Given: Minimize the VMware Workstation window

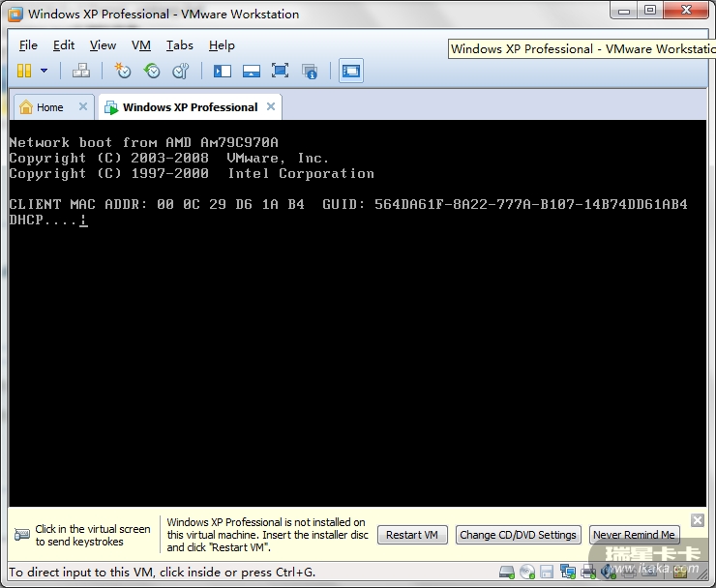Looking at the screenshot, I should pos(624,10).
